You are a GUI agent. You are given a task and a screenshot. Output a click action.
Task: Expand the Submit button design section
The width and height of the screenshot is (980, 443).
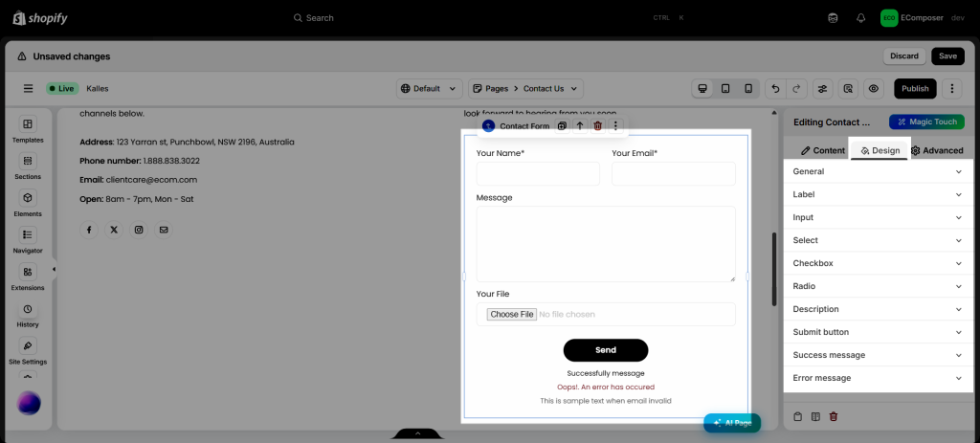[x=877, y=332]
